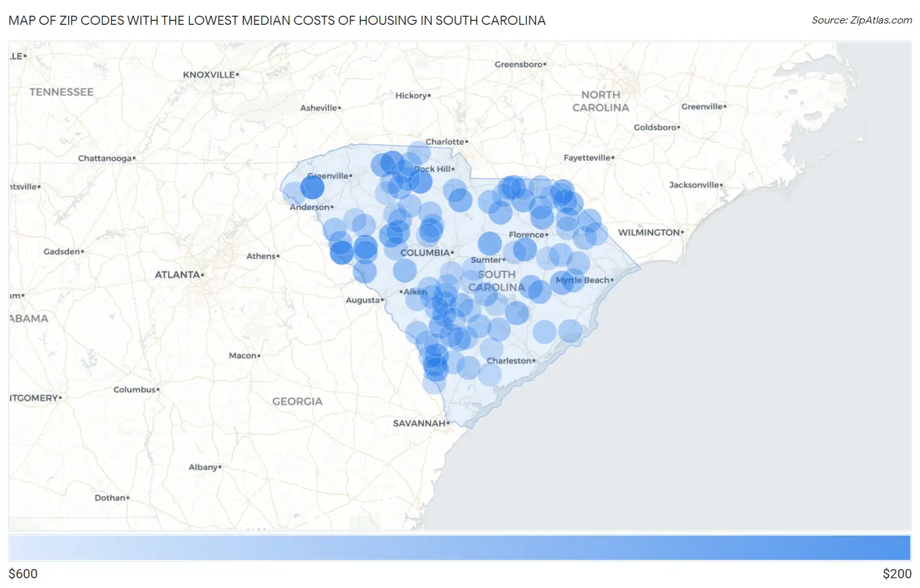This screenshot has width=920, height=588.
Task: Click the GEORGIA state label
Action: [x=298, y=402]
